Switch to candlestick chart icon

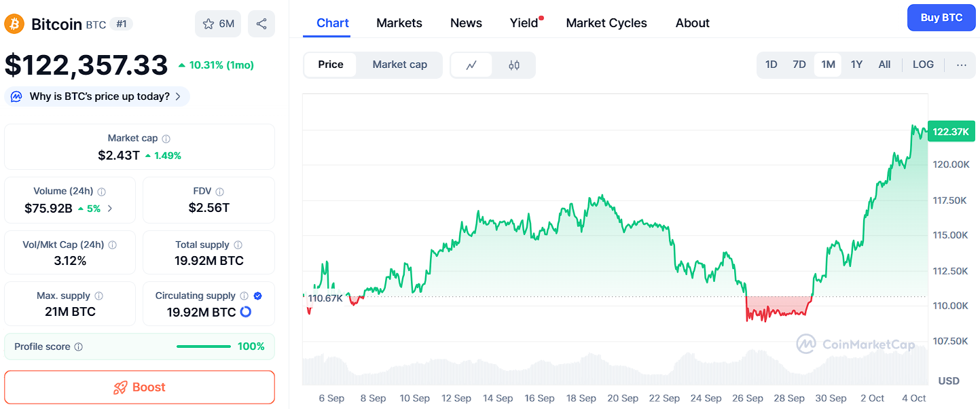click(x=514, y=65)
